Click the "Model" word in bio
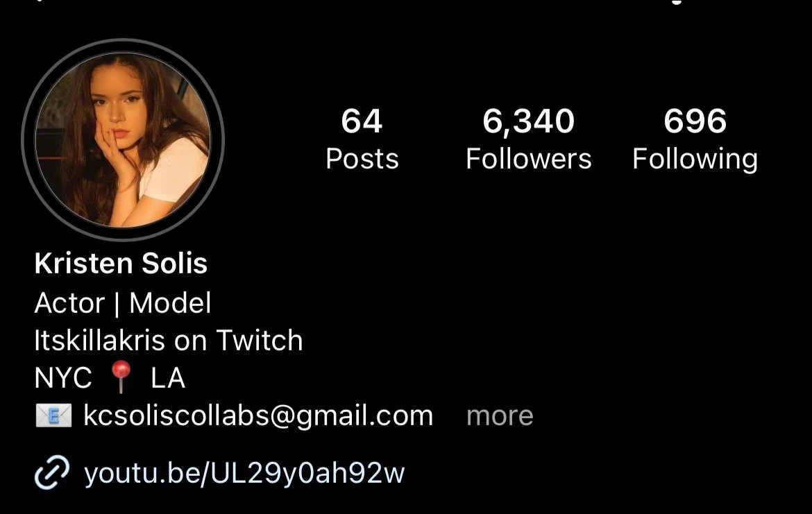The image size is (812, 514). 170,303
